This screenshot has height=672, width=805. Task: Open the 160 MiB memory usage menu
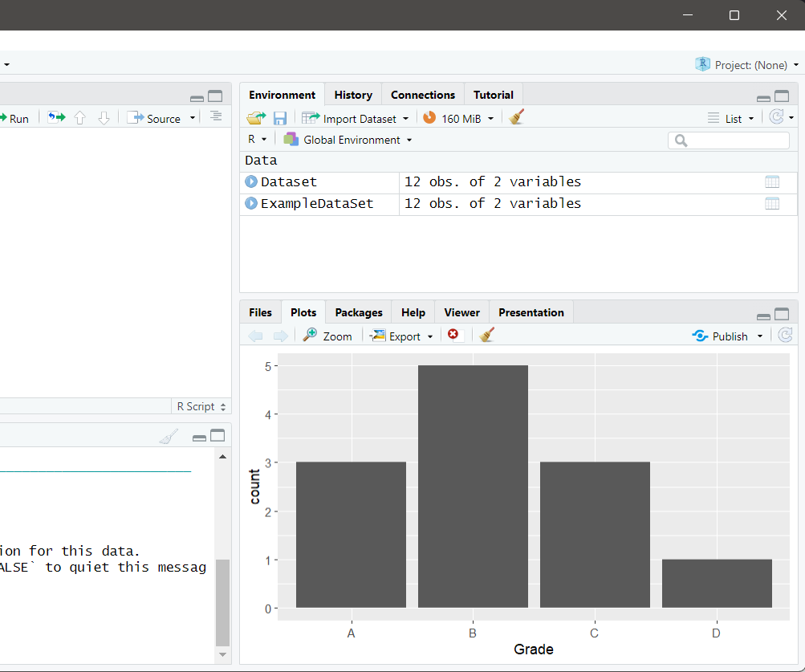click(x=458, y=117)
